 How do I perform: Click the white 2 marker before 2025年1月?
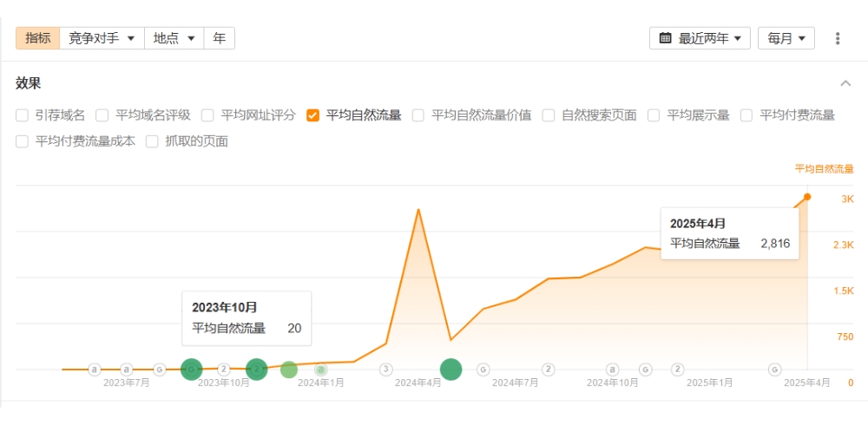(x=678, y=369)
